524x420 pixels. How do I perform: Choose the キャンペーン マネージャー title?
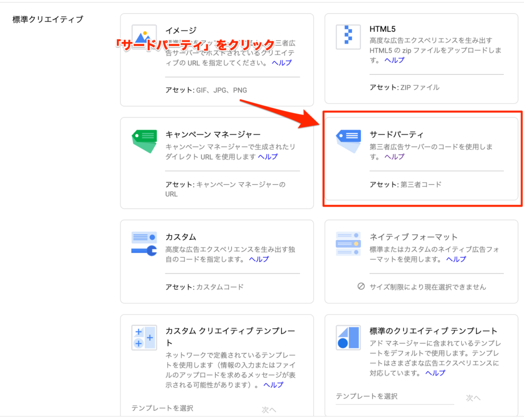click(x=213, y=135)
